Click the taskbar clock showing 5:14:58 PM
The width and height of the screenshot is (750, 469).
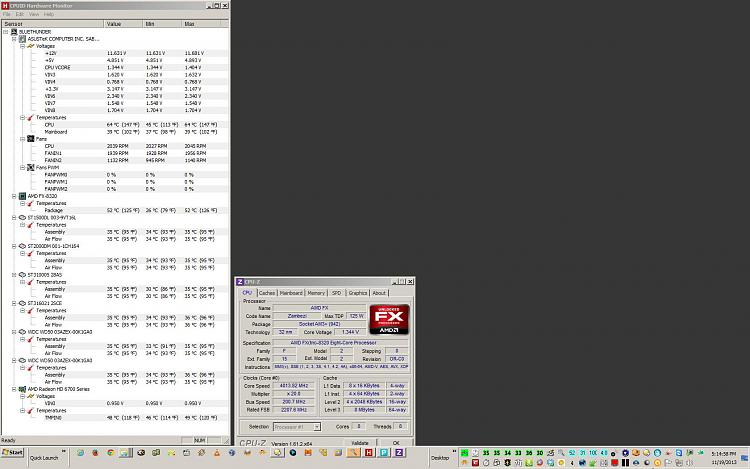click(x=724, y=453)
